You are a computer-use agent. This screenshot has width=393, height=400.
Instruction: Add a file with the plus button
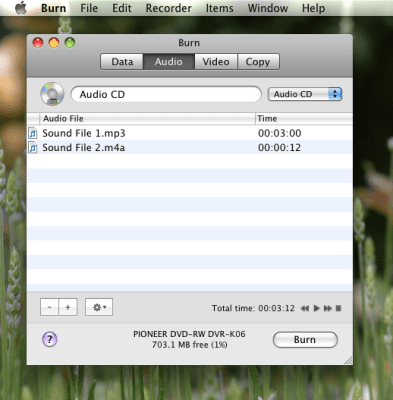[x=68, y=307]
